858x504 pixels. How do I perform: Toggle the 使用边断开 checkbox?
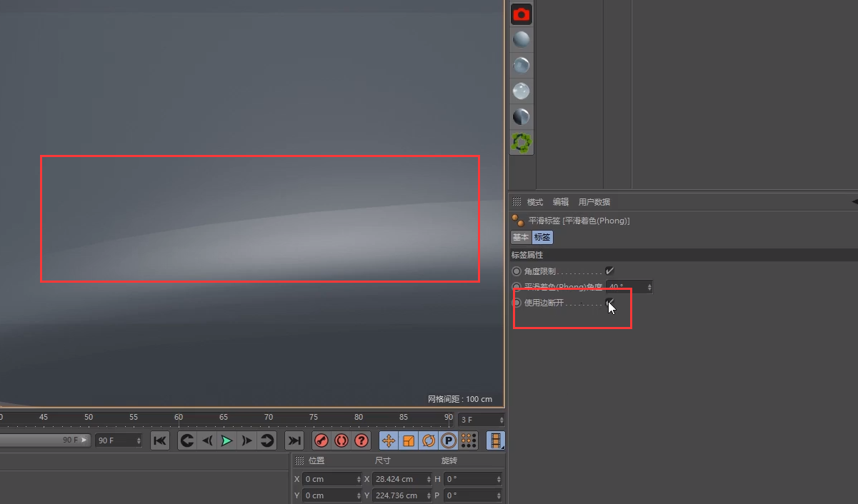pos(609,303)
